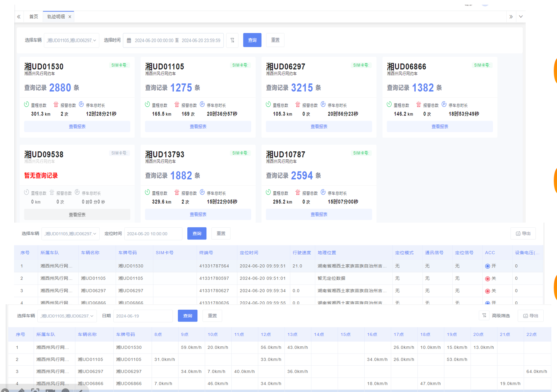Click parking icon on 湘UD06866 card
557x392 pixels.
pos(444,104)
